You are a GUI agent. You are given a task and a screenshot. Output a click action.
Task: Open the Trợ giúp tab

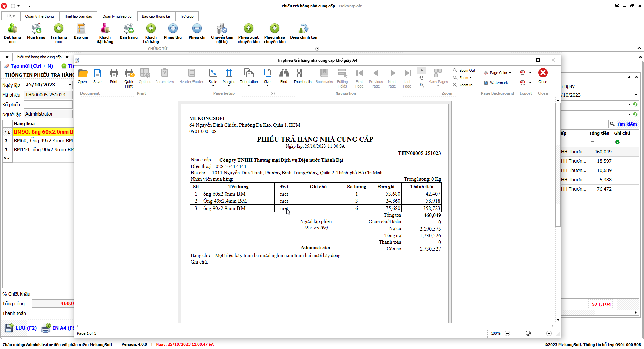(x=187, y=16)
